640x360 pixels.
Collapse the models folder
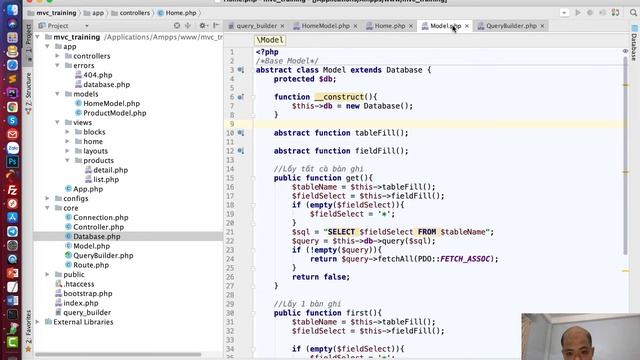point(58,94)
